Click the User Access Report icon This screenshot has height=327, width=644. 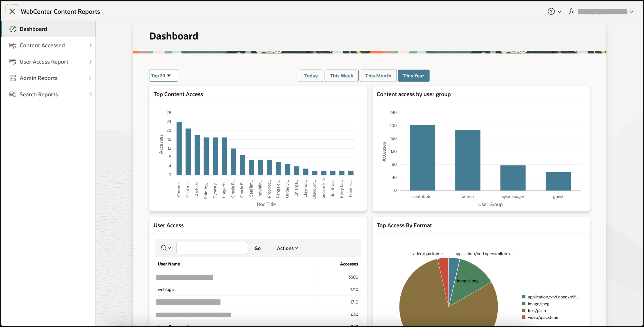pos(13,62)
